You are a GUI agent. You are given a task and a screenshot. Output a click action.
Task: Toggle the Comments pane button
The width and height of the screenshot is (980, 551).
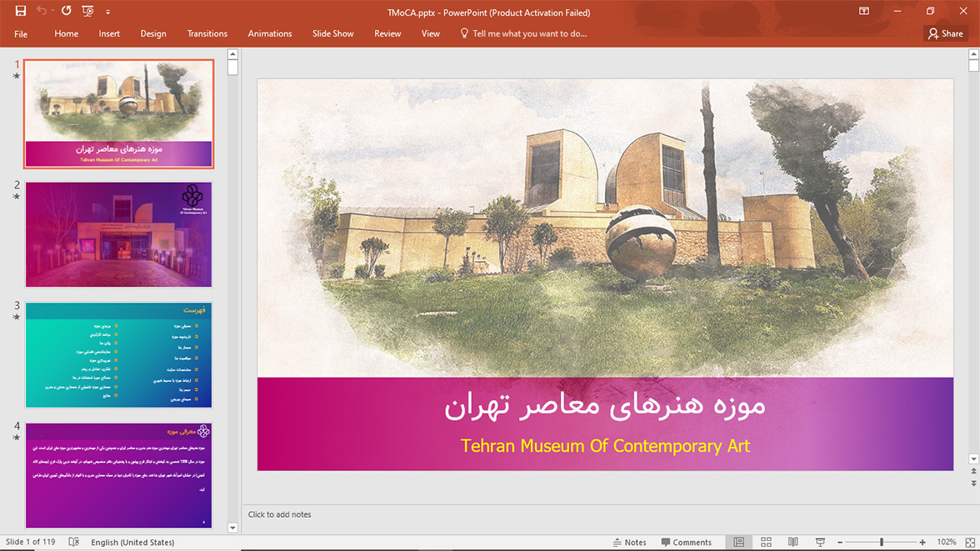pyautogui.click(x=687, y=542)
